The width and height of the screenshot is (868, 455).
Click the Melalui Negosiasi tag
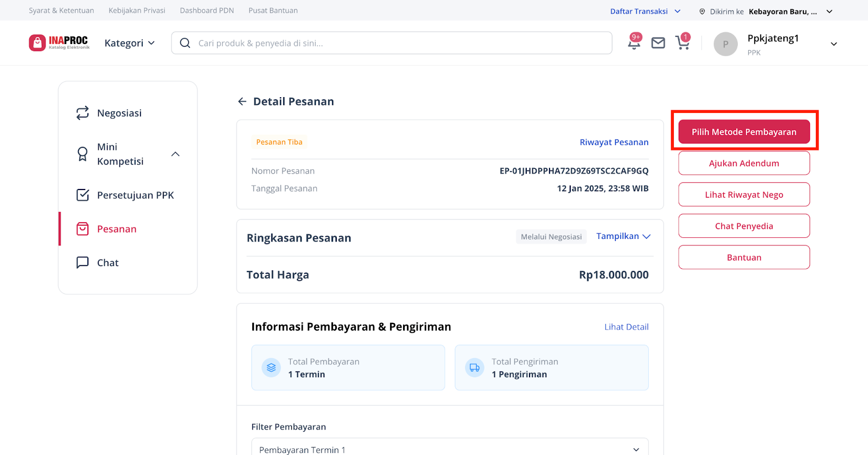551,237
